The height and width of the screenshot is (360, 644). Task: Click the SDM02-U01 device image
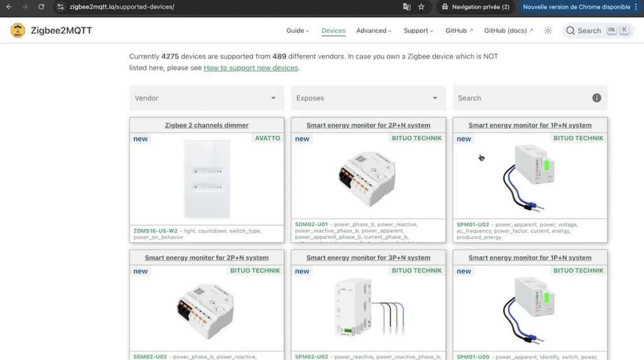click(x=367, y=179)
